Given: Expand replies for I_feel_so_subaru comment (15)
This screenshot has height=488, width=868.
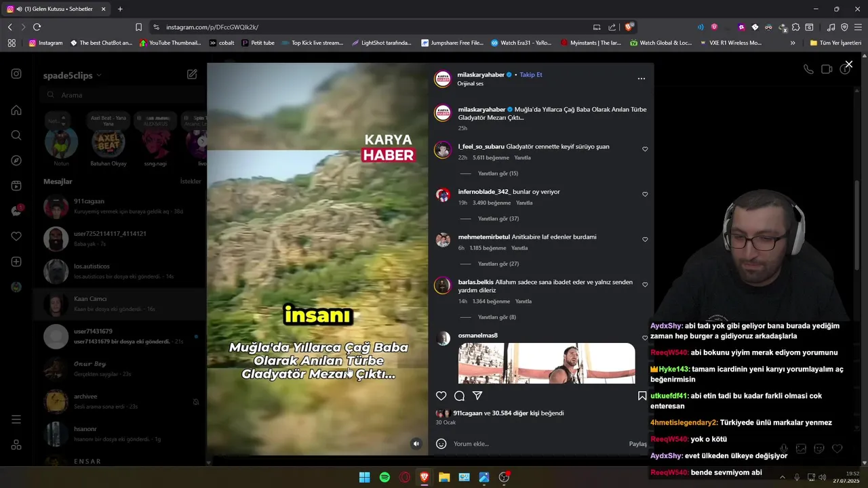Looking at the screenshot, I should [x=498, y=174].
